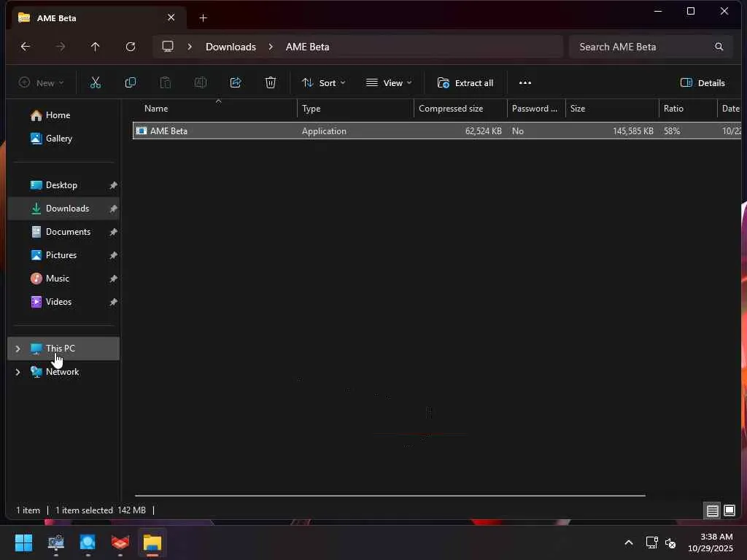This screenshot has height=560, width=747.
Task: Click Downloads in the breadcrumb path
Action: point(231,47)
